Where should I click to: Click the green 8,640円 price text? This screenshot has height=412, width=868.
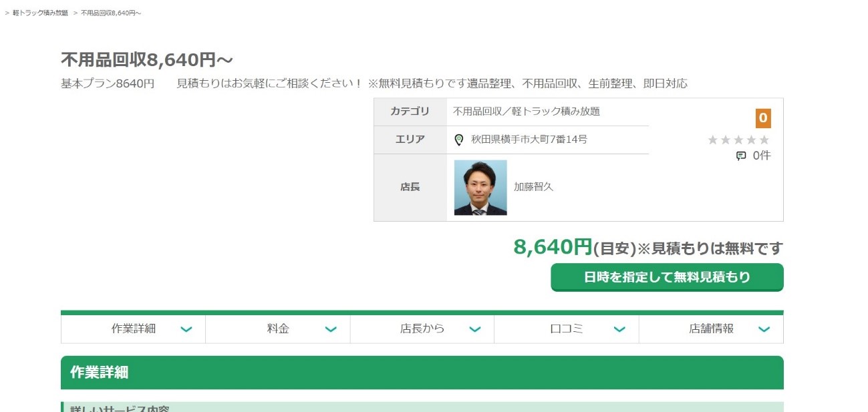tap(553, 247)
